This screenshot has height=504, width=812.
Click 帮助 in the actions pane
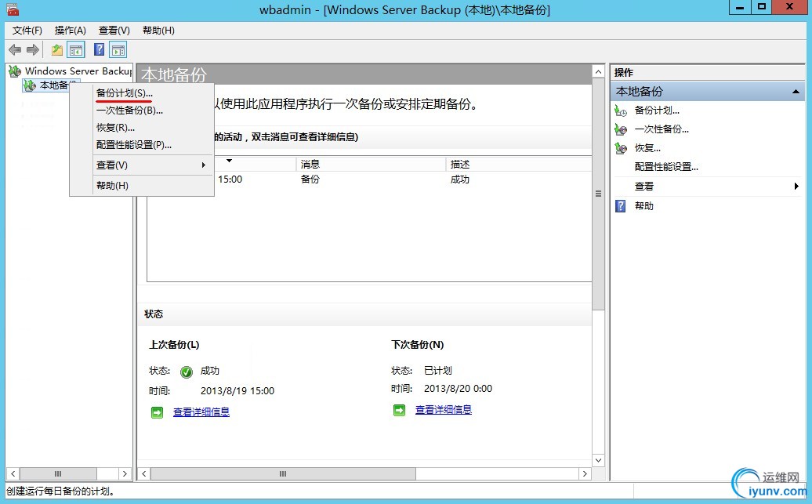pos(644,206)
